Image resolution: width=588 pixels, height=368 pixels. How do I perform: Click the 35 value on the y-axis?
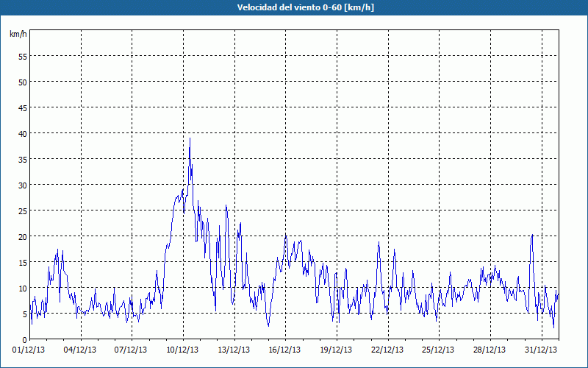point(23,159)
